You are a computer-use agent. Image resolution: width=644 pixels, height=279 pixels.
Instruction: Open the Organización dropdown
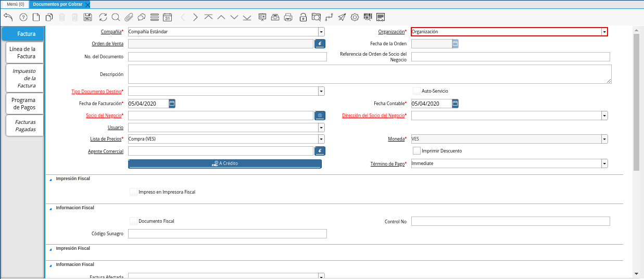pos(604,32)
